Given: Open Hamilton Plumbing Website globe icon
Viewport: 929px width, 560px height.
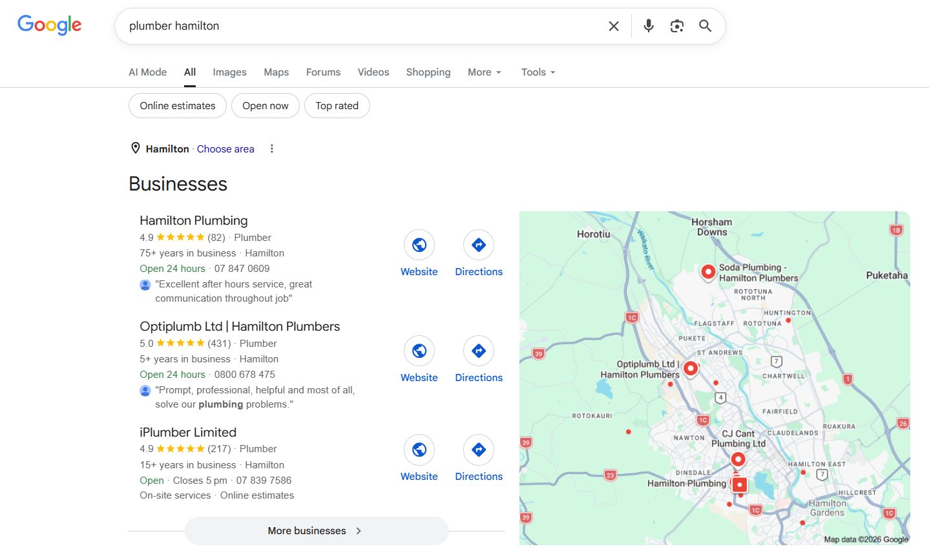Looking at the screenshot, I should coord(419,245).
